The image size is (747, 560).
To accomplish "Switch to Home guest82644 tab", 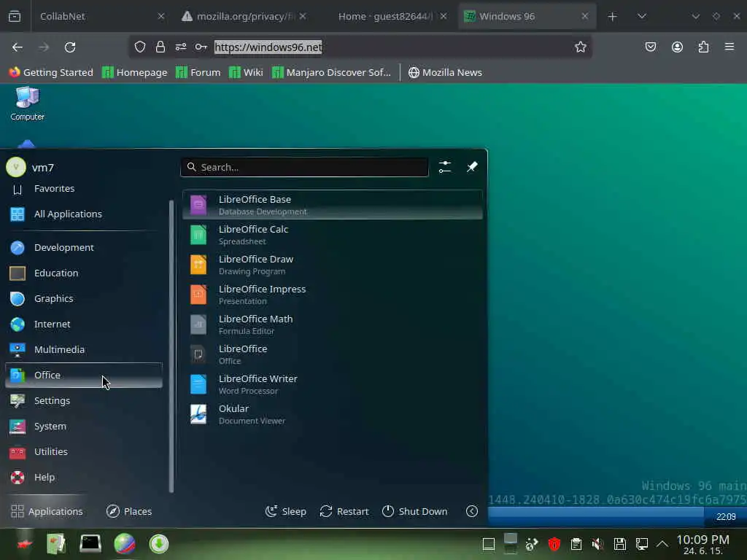I will click(x=385, y=16).
